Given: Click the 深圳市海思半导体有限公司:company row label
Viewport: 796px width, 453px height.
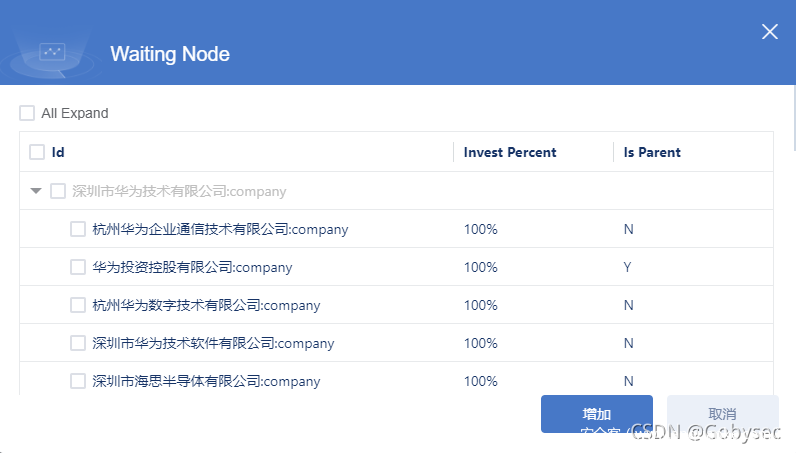Looking at the screenshot, I should click(x=206, y=381).
